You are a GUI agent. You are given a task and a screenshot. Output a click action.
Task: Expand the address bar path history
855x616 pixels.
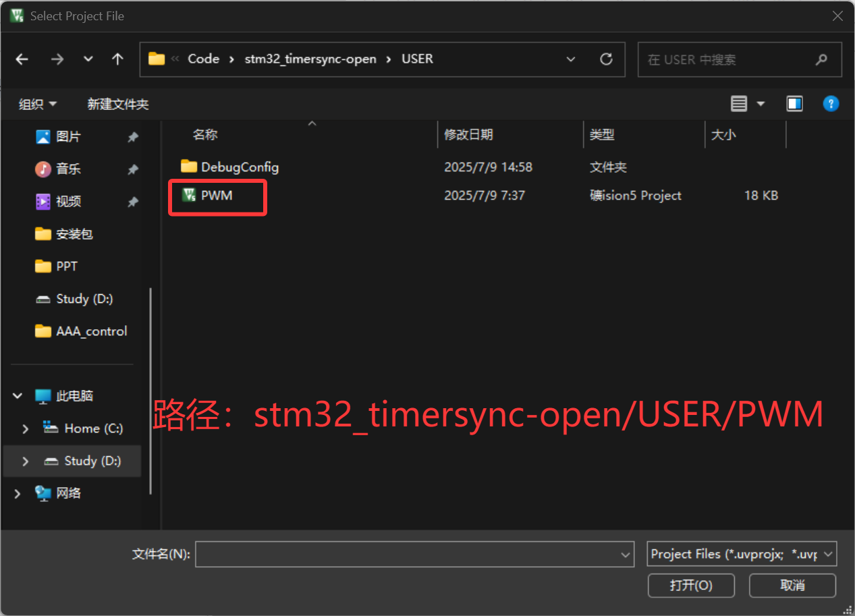571,59
